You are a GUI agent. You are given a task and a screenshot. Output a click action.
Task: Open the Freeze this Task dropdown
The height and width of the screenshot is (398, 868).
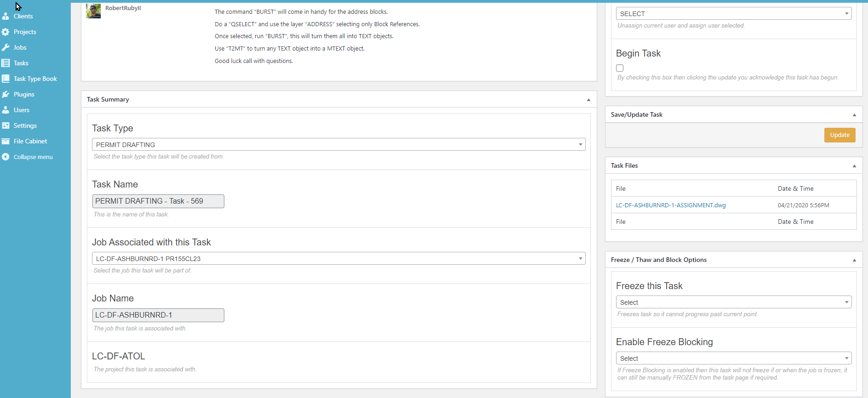[x=733, y=302]
